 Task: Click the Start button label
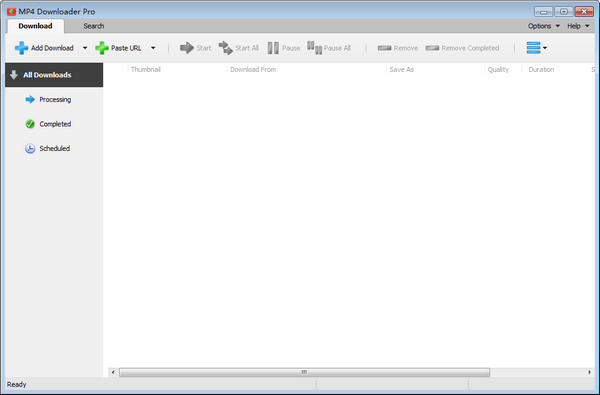pos(204,48)
